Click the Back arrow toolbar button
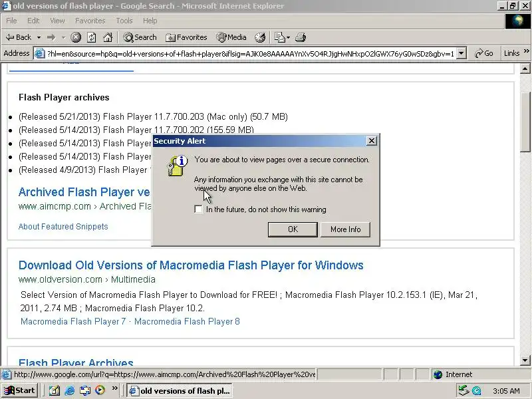Viewport: 532px width, 399px height. (x=19, y=37)
